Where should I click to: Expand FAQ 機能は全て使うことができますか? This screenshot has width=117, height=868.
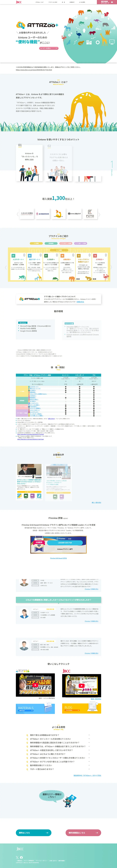coord(58,746)
